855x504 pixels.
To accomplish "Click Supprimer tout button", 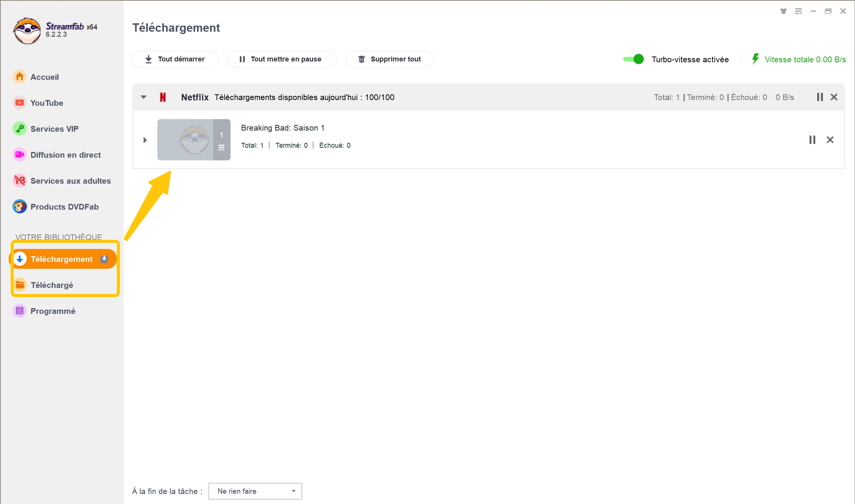I will [390, 59].
